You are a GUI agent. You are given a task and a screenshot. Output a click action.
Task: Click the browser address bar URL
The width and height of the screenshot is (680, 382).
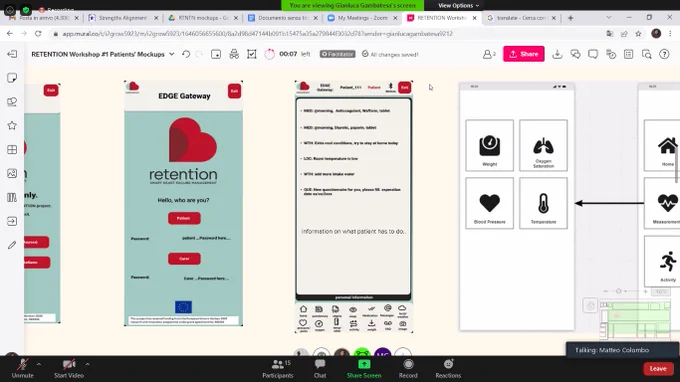click(x=257, y=33)
